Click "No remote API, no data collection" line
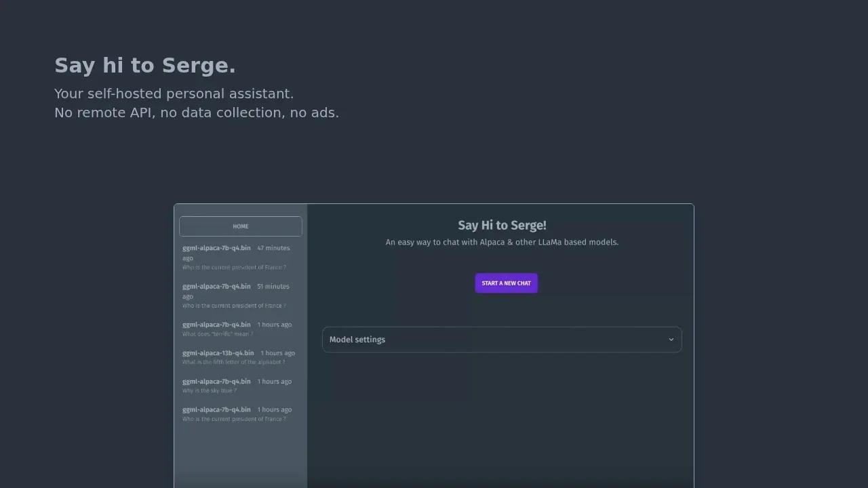868x488 pixels. 197,113
